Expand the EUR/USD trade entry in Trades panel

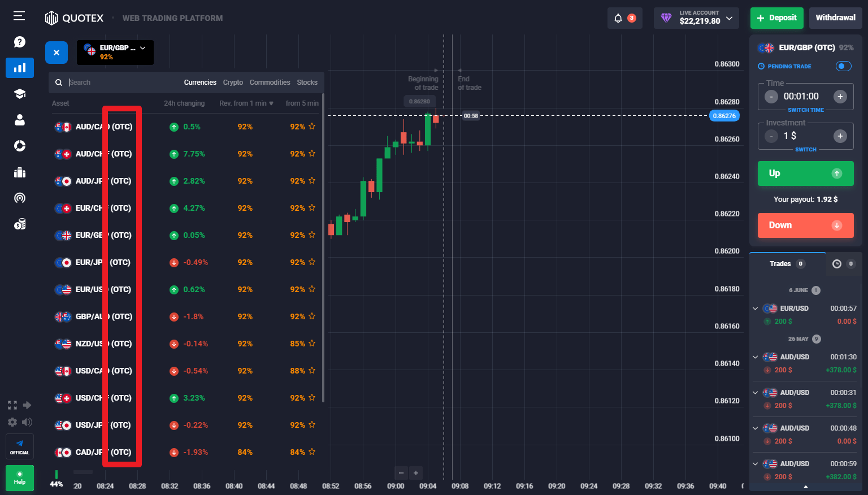coord(756,308)
